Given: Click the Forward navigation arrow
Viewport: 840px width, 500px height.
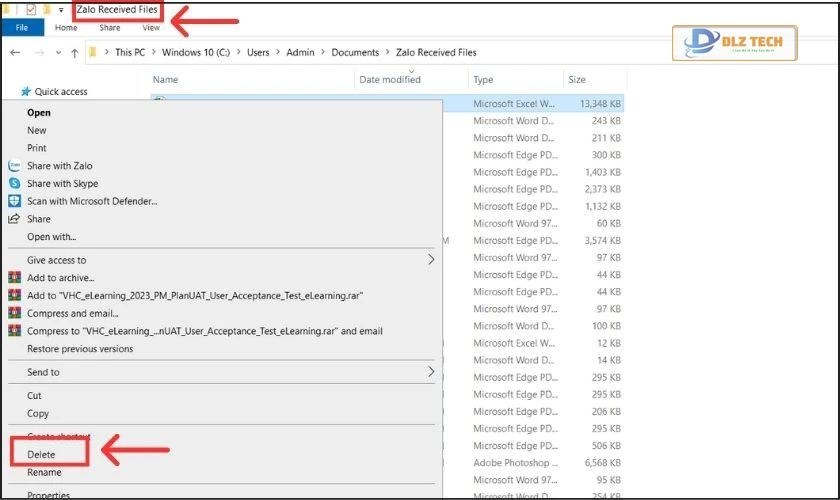Looking at the screenshot, I should 39,53.
